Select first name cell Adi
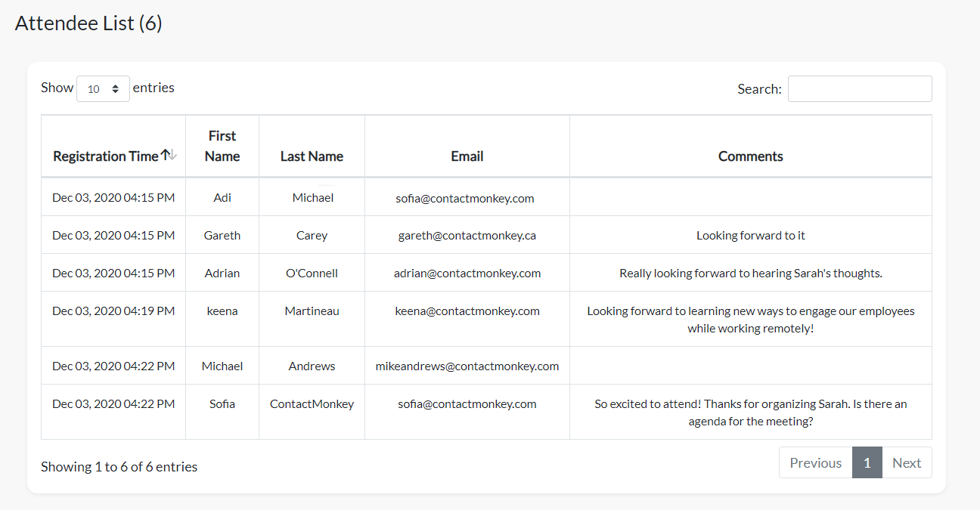The width and height of the screenshot is (980, 510). click(222, 197)
